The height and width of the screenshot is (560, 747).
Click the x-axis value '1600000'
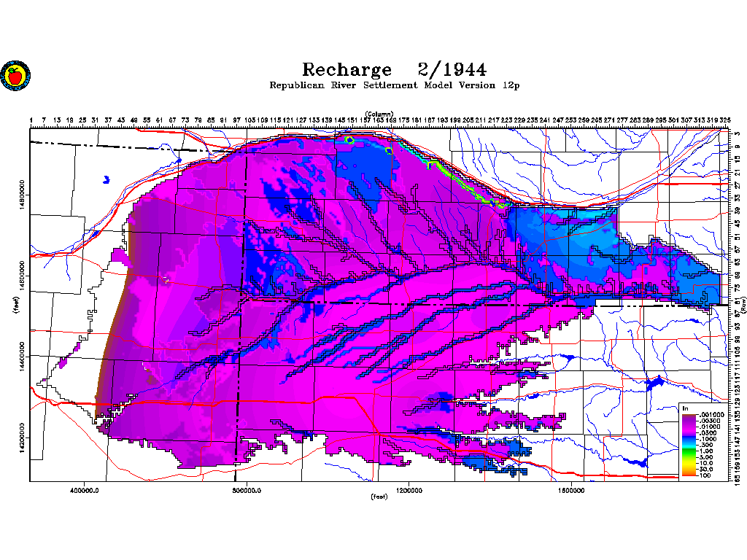click(x=571, y=491)
